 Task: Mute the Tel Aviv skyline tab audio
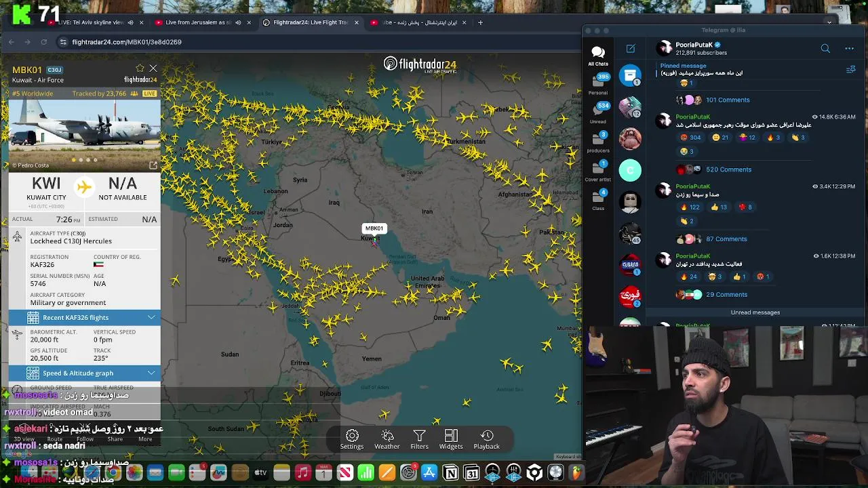[x=130, y=22]
